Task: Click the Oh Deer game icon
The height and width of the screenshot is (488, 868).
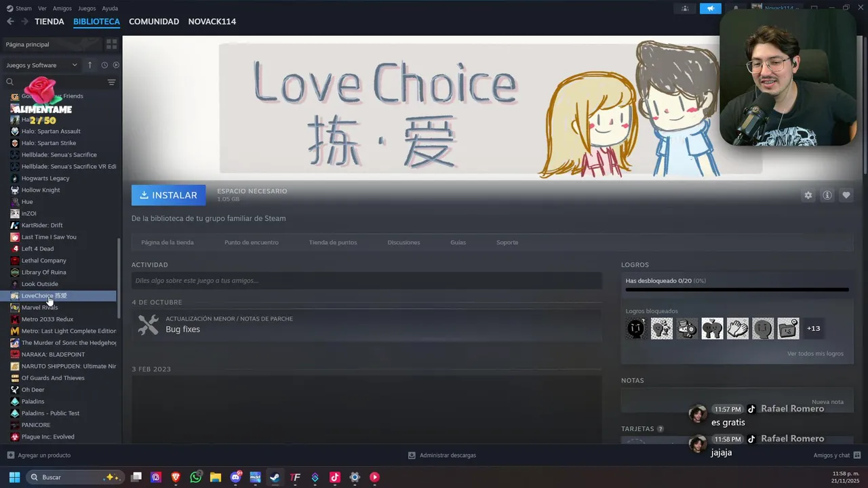Action: point(15,390)
